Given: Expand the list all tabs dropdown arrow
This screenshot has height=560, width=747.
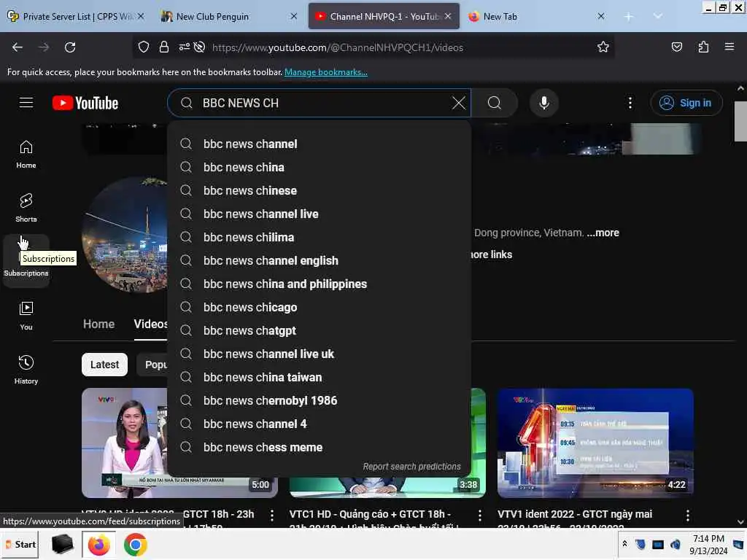Looking at the screenshot, I should (x=657, y=17).
